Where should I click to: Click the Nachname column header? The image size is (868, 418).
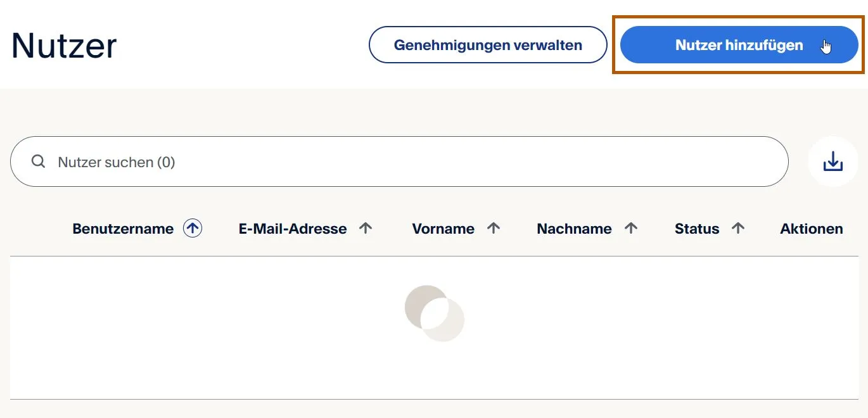pos(574,228)
